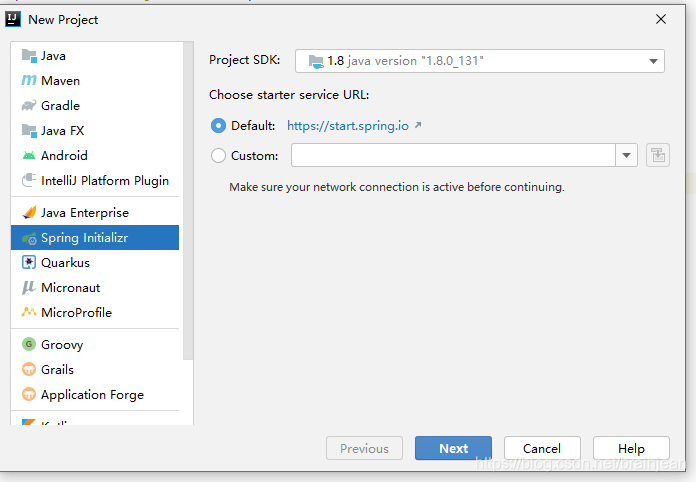696x482 pixels.
Task: Select the Quarkus icon in sidebar
Action: [x=29, y=262]
